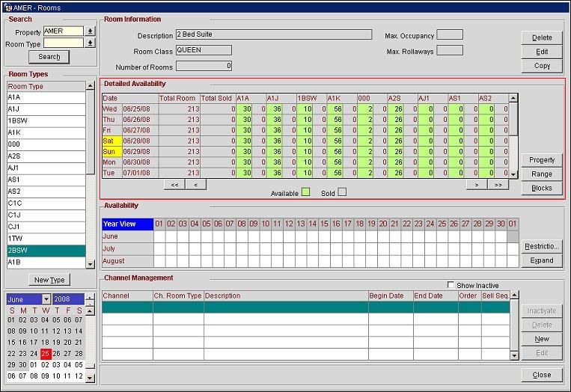Click the double-right arrow navigation button
Screen dimensions: 571x392
pos(497,184)
